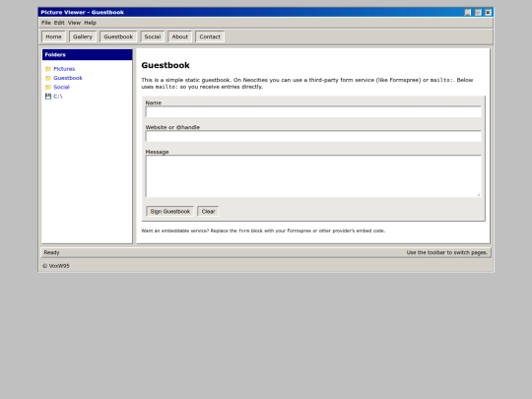Maximize the Picture Viewer window
The width and height of the screenshot is (532, 399).
click(478, 13)
